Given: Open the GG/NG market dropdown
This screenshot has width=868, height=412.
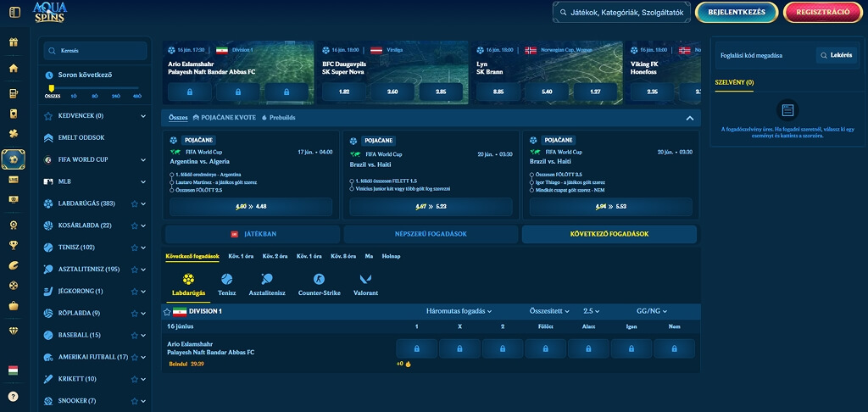Looking at the screenshot, I should (652, 311).
